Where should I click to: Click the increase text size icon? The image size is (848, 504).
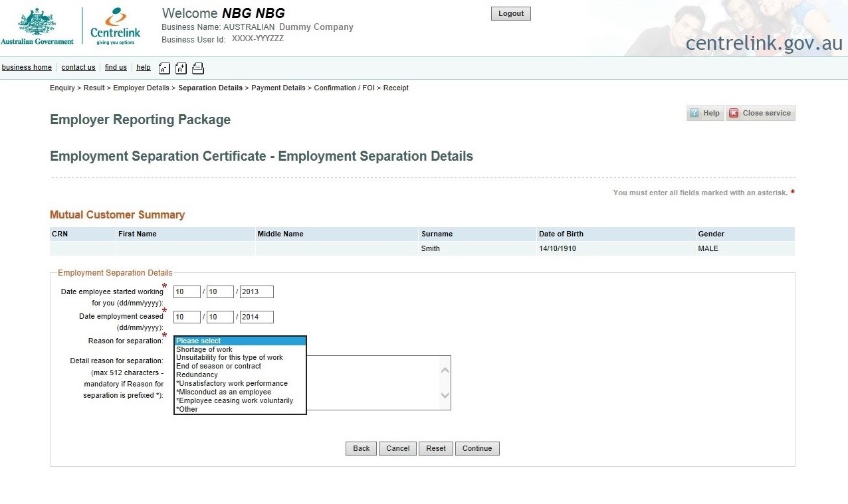pyautogui.click(x=181, y=68)
